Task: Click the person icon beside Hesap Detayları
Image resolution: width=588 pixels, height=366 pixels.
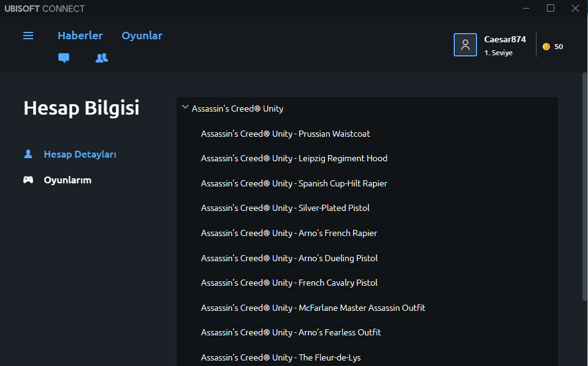Action: [28, 154]
